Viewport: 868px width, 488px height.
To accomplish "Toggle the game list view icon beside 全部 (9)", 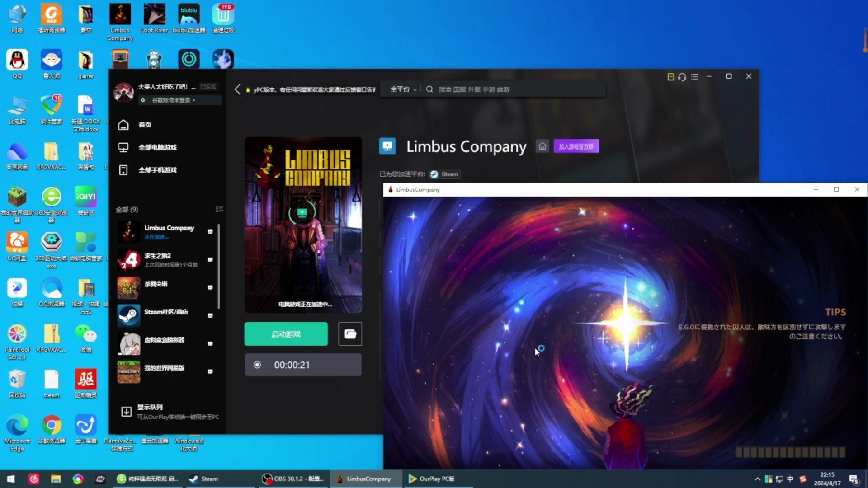I will coord(219,209).
